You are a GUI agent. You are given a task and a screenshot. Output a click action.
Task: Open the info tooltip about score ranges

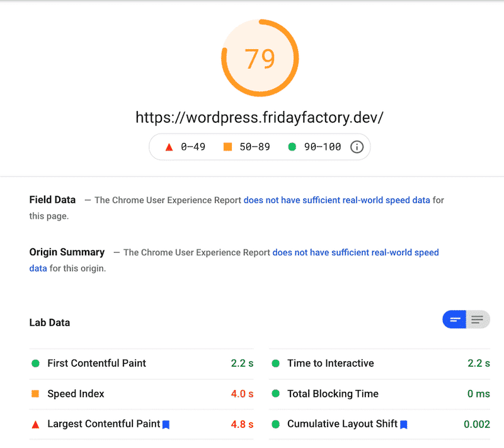tap(357, 146)
